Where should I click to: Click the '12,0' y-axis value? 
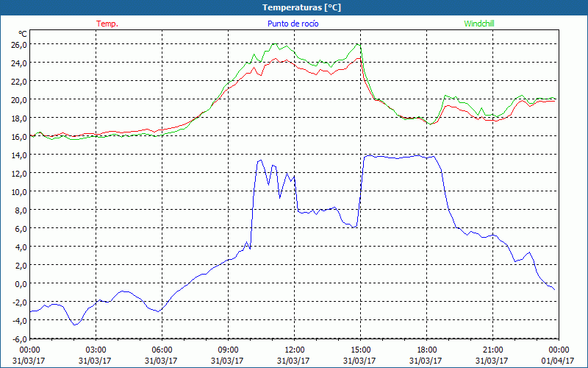19,174
